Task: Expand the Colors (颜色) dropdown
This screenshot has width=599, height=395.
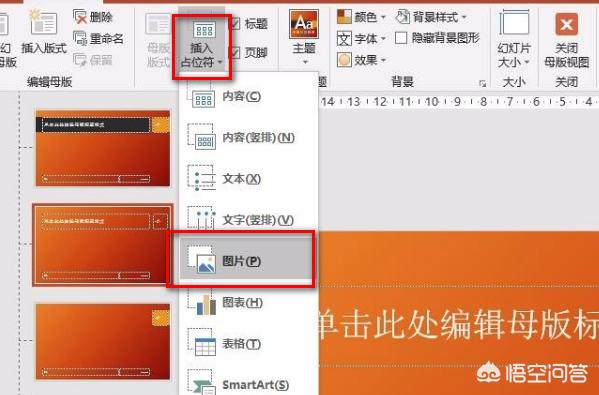Action: pos(362,17)
